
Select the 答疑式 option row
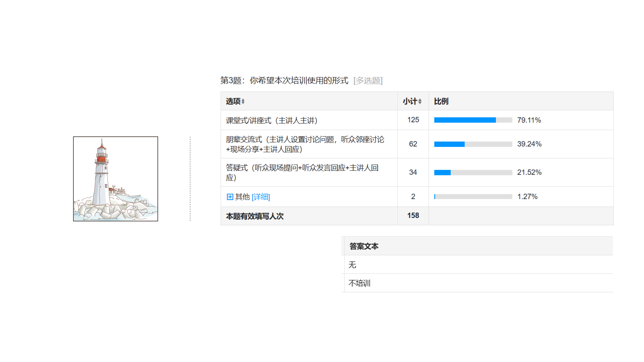click(302, 172)
